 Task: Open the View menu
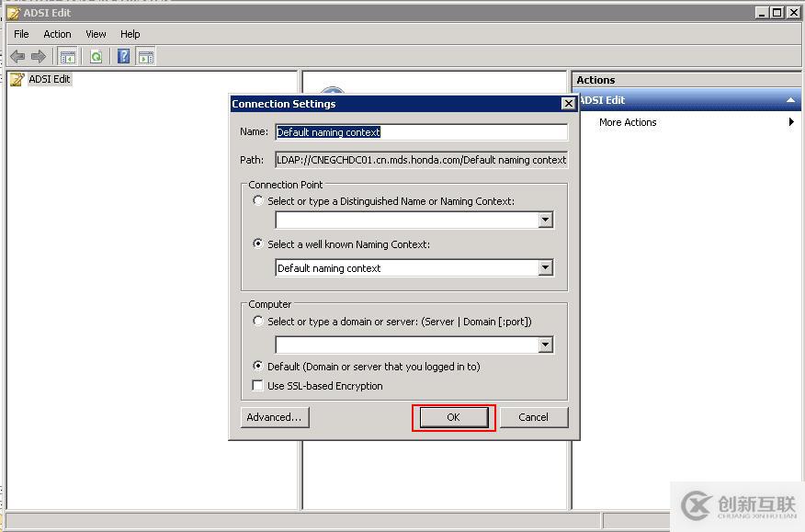(96, 34)
